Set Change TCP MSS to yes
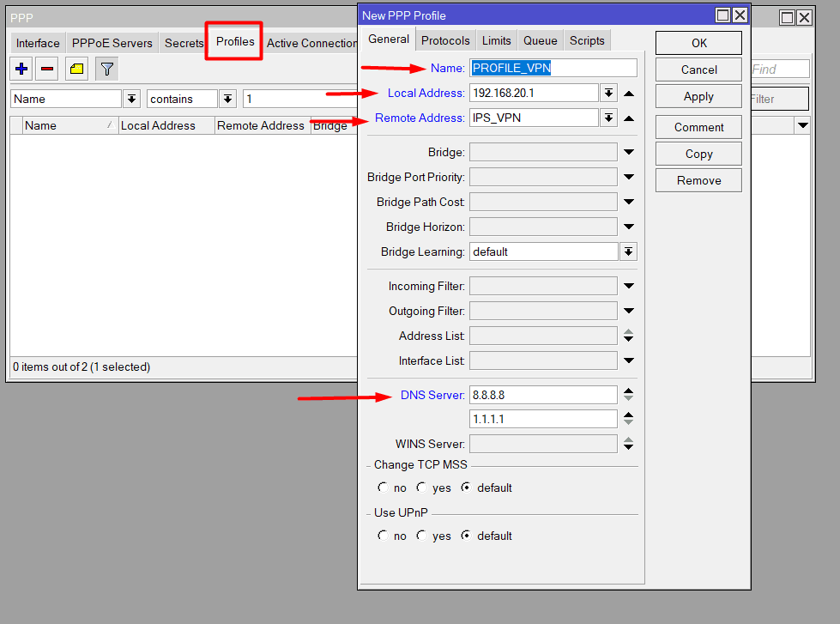 (421, 488)
